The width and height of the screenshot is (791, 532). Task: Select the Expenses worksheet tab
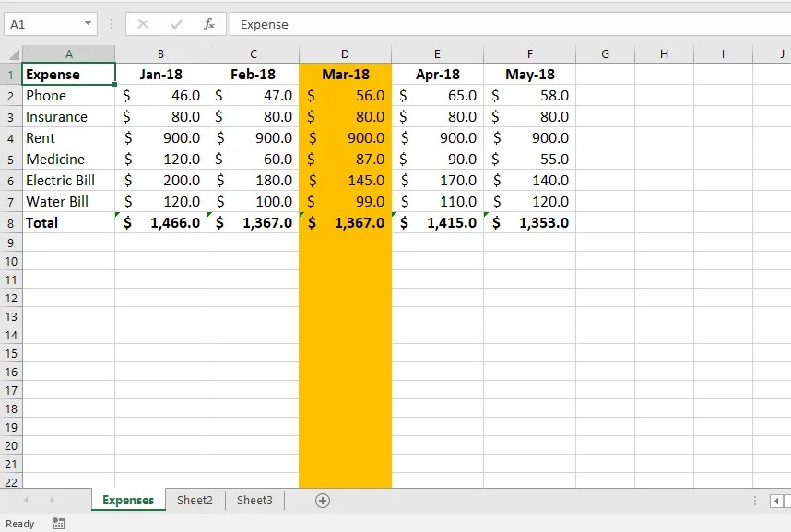point(127,500)
